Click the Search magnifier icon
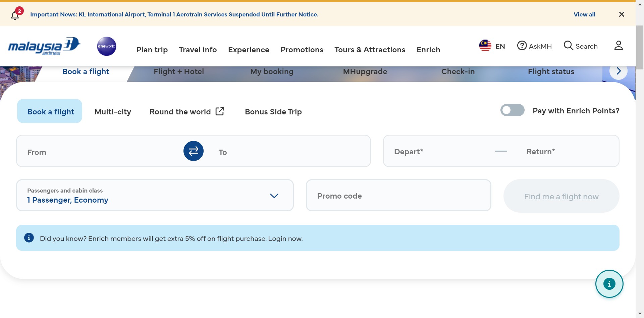The image size is (644, 318). click(568, 46)
